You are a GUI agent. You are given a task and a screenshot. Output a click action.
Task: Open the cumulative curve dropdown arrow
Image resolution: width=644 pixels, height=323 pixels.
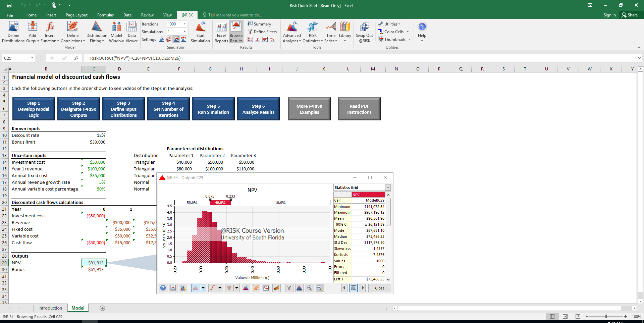tap(220, 288)
